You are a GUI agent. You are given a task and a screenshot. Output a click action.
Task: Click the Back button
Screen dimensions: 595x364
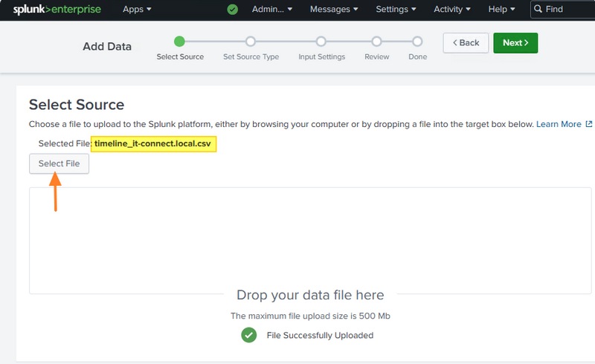(x=466, y=42)
